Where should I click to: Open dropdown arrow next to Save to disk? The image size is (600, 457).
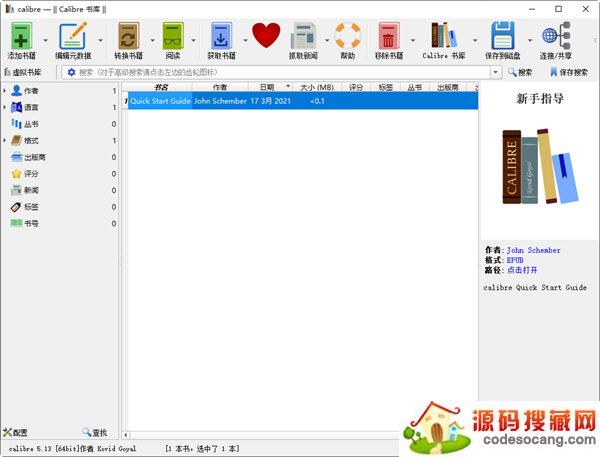pyautogui.click(x=530, y=40)
